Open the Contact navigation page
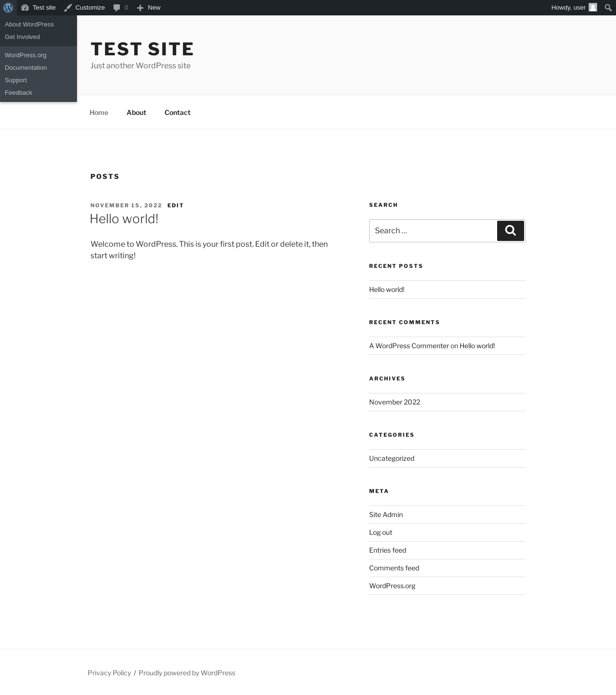The width and height of the screenshot is (616, 695). tap(178, 112)
